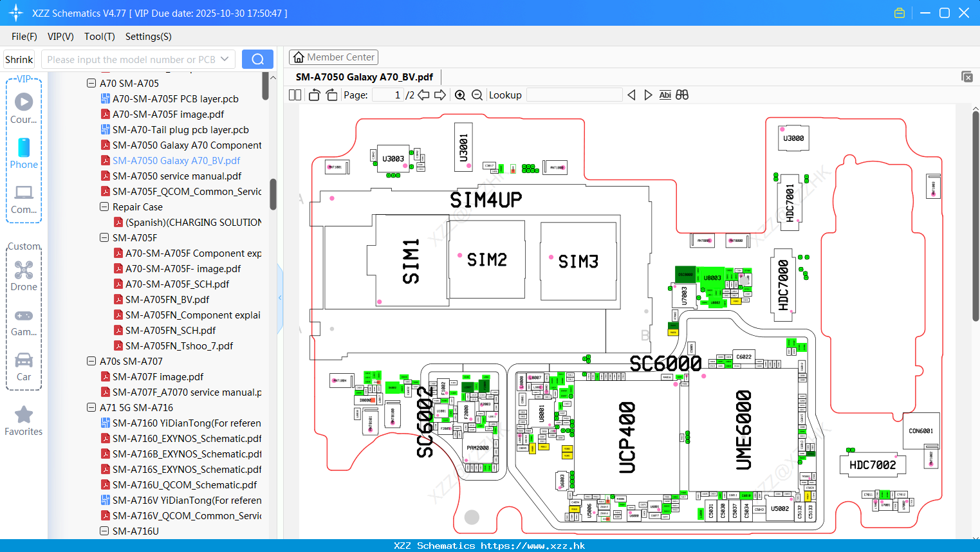The width and height of the screenshot is (980, 552).
Task: Open the Member Center button
Action: pos(333,57)
